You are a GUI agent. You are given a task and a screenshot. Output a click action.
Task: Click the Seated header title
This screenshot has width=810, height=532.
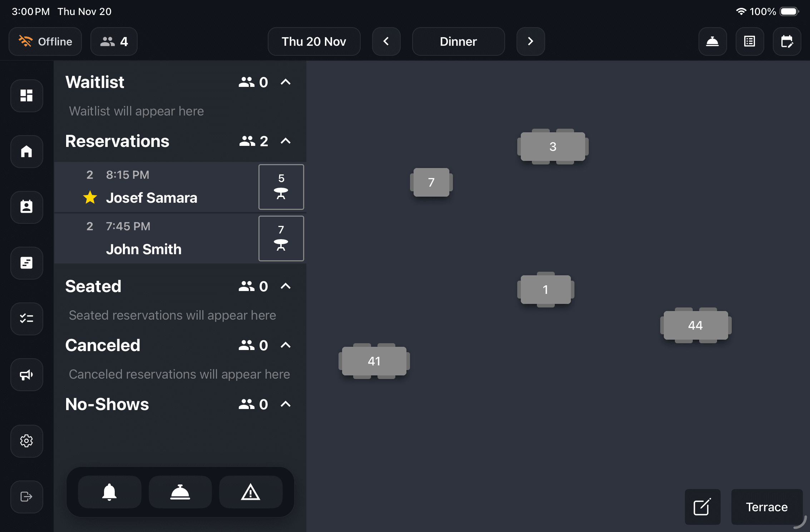coord(93,286)
